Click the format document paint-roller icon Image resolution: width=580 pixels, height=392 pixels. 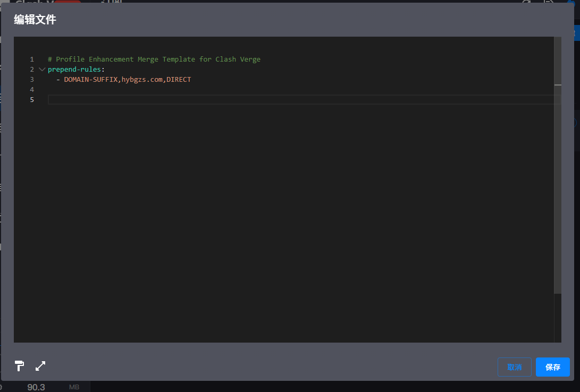pos(19,366)
